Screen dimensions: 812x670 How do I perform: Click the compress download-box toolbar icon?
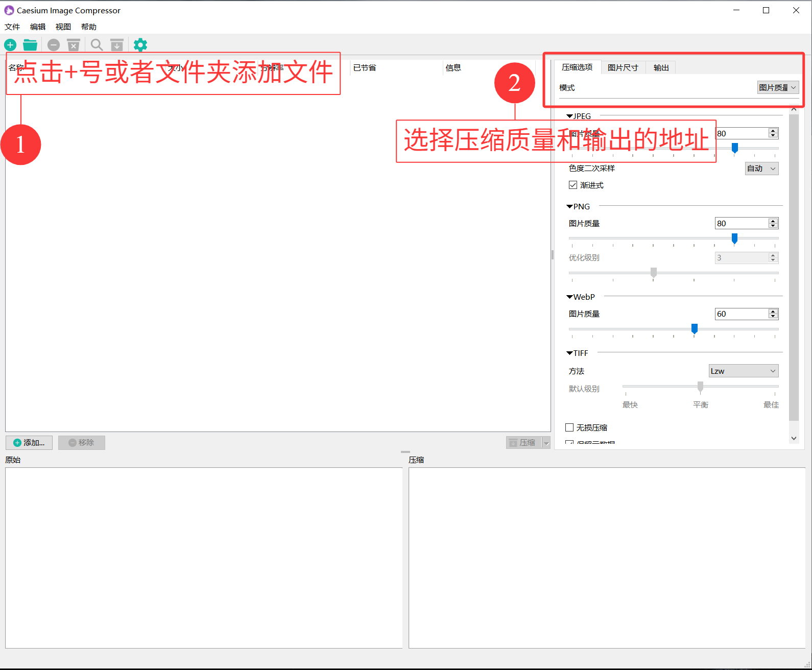[117, 45]
